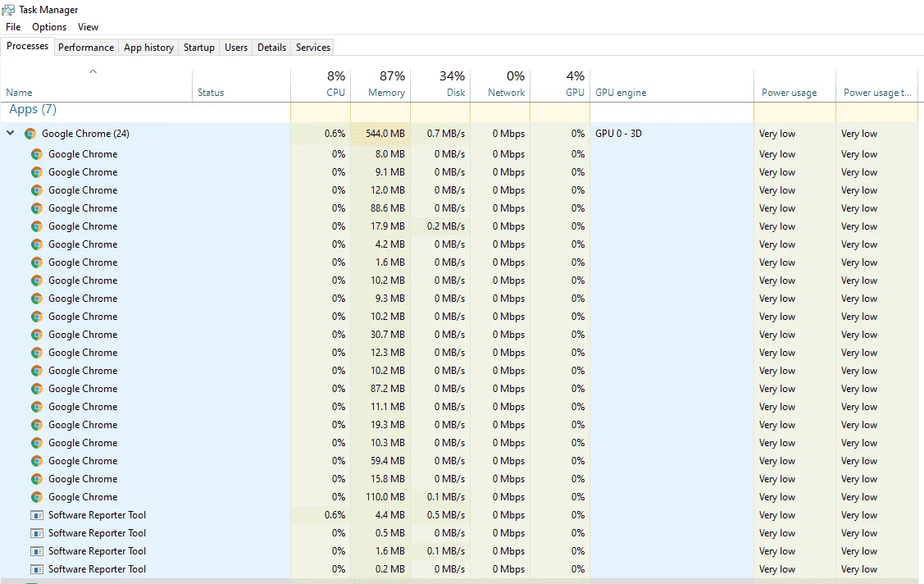The height and width of the screenshot is (584, 924).
Task: Select the Chrome icon in the 12.3 MB row
Action: (37, 353)
